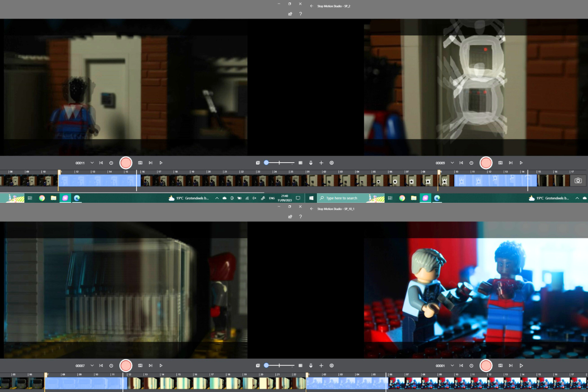This screenshot has height=392, width=588.
Task: Capture a frame with the camera icon near 00009
Action: pos(500,163)
